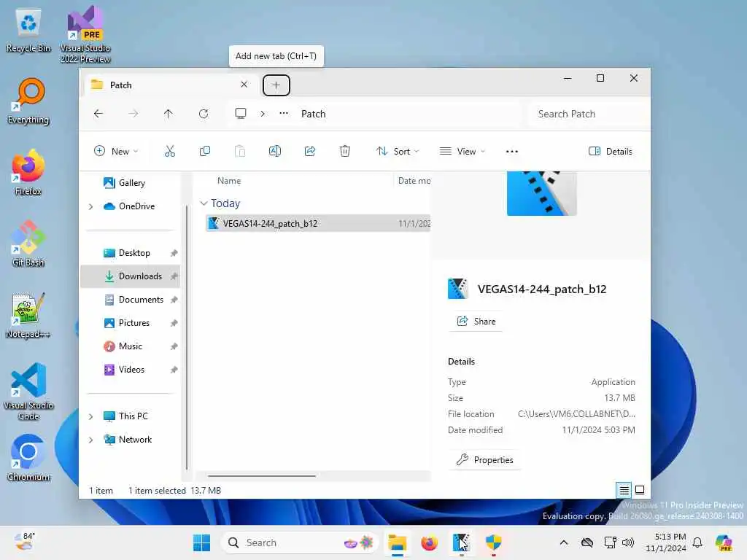This screenshot has width=747, height=560.
Task: Expand This PC tree node
Action: coord(90,416)
